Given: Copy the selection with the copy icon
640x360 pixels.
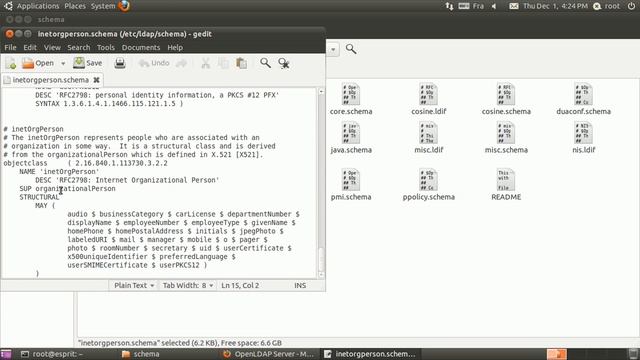Looking at the screenshot, I should click(223, 63).
